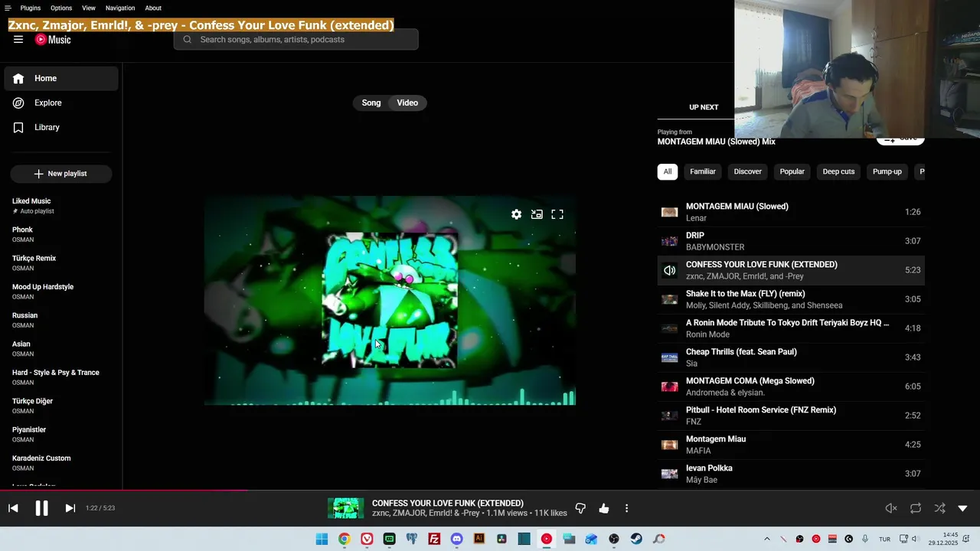Click the Home sidebar icon
Screen dimensions: 980x551
18,78
